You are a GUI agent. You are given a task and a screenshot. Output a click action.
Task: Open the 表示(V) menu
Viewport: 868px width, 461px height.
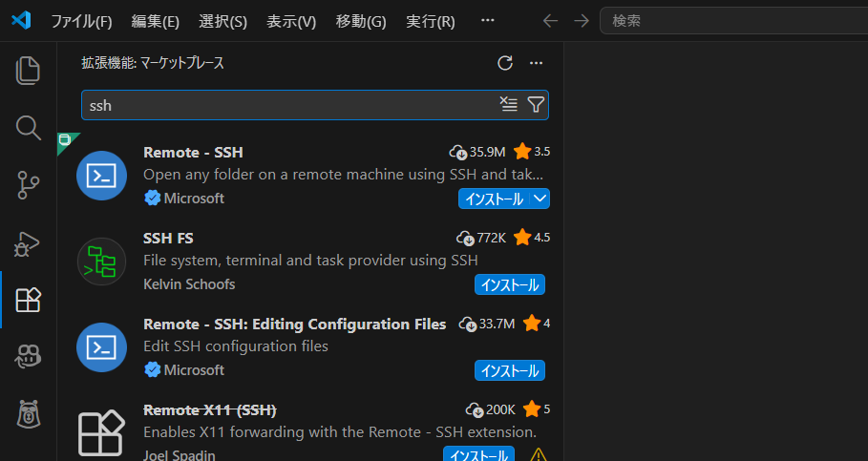pos(291,21)
